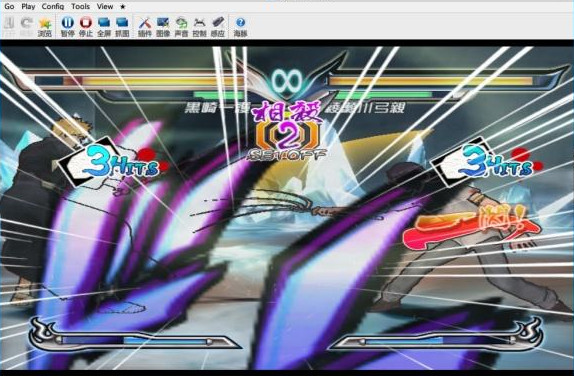Open the Config menu
Image resolution: width=574 pixels, height=376 pixels.
tap(53, 6)
